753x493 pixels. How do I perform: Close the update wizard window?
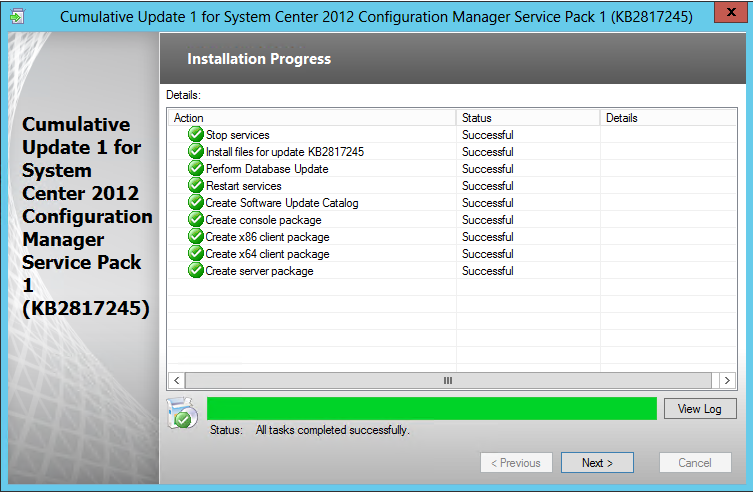(x=730, y=12)
